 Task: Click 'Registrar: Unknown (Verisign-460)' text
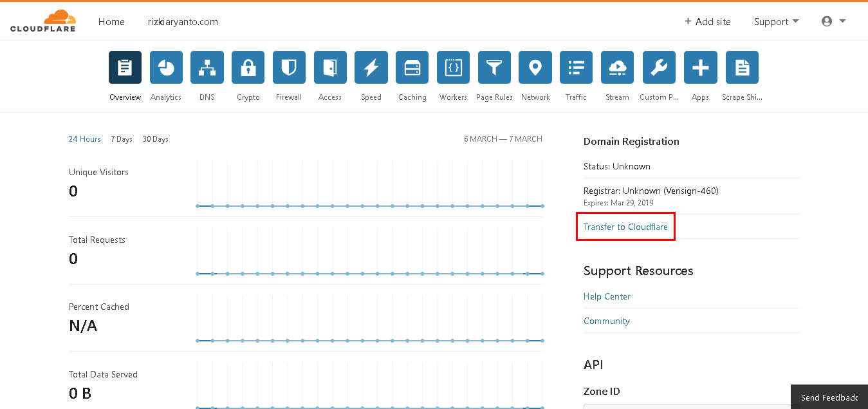(x=651, y=191)
